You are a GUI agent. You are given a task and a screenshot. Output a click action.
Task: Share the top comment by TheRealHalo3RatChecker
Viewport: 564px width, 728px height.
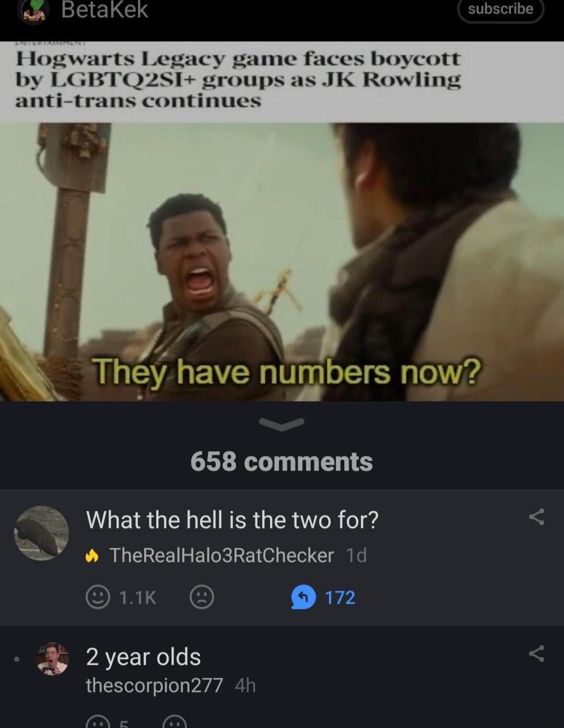click(536, 517)
